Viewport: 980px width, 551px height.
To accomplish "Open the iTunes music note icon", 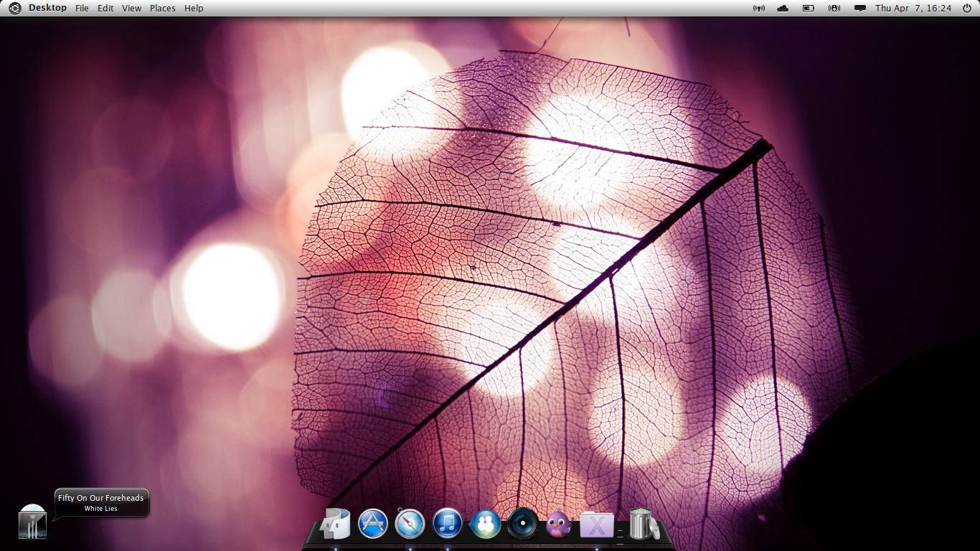I will tap(448, 524).
